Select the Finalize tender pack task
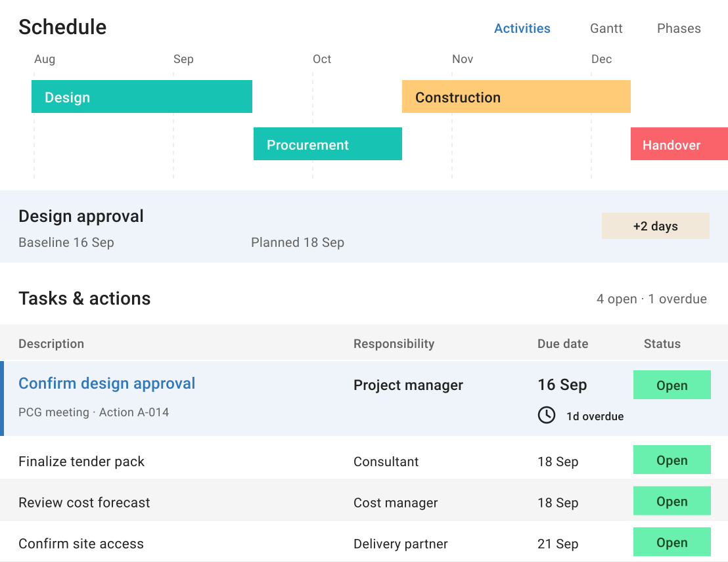The height and width of the screenshot is (562, 728). pyautogui.click(x=81, y=462)
